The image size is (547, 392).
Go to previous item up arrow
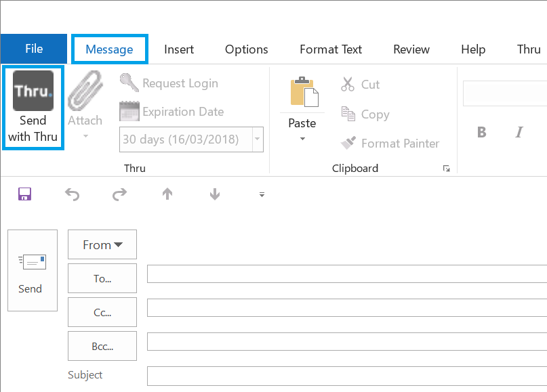point(167,194)
